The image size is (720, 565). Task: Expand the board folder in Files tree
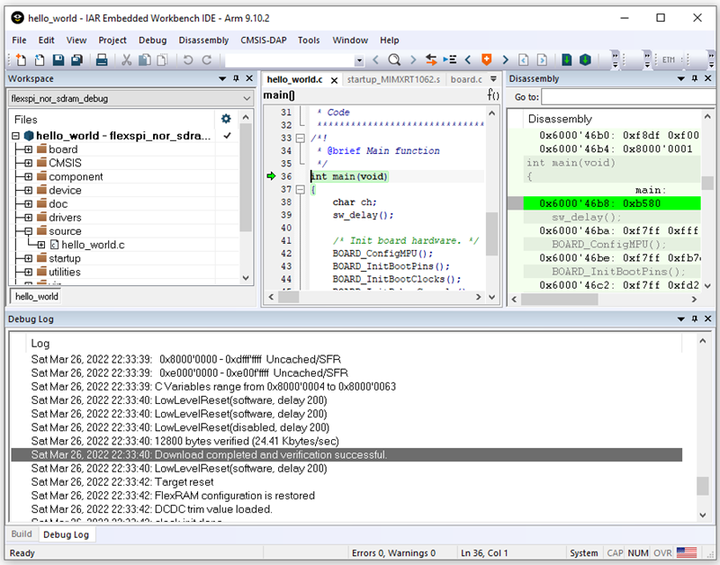click(x=28, y=150)
